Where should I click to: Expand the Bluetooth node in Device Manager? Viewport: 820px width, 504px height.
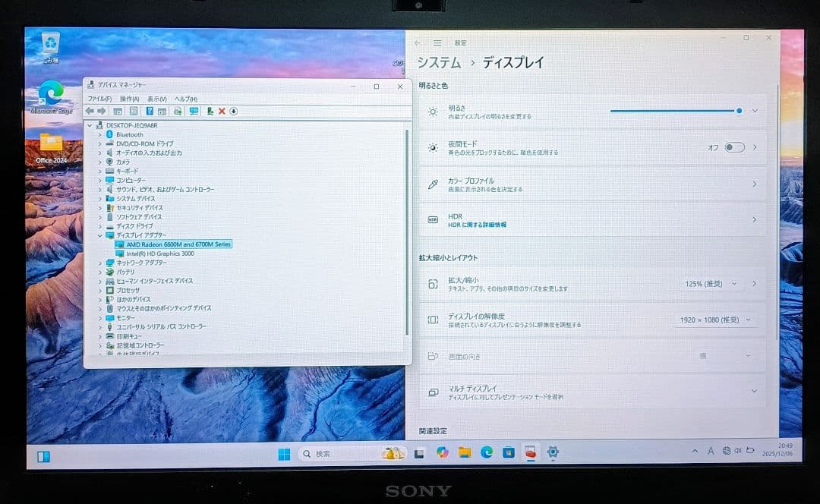[99, 134]
